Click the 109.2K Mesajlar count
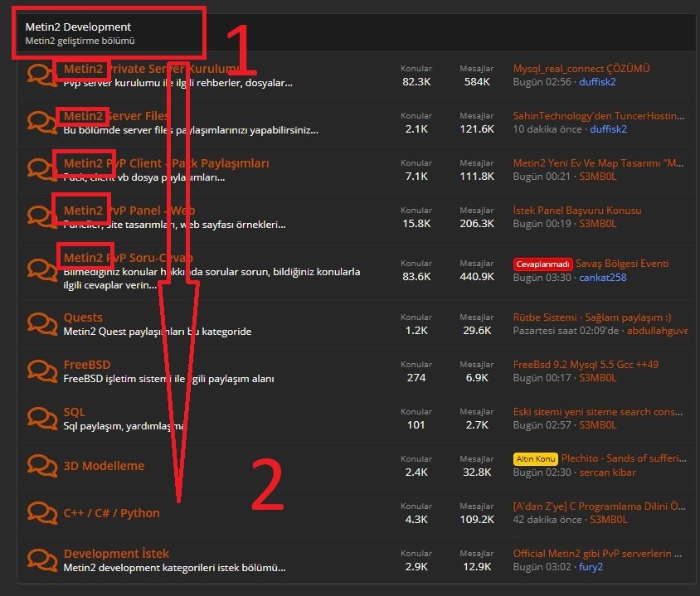This screenshot has height=596, width=700. [477, 521]
